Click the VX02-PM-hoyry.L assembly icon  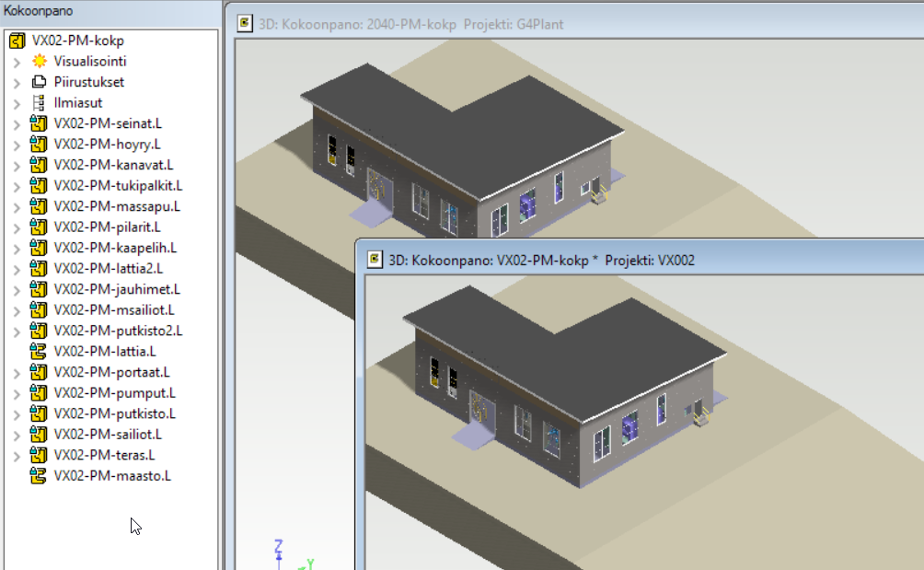[39, 144]
